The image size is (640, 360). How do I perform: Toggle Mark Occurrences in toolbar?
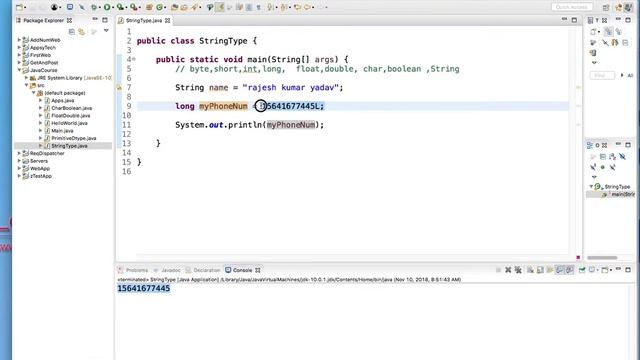[220, 7]
